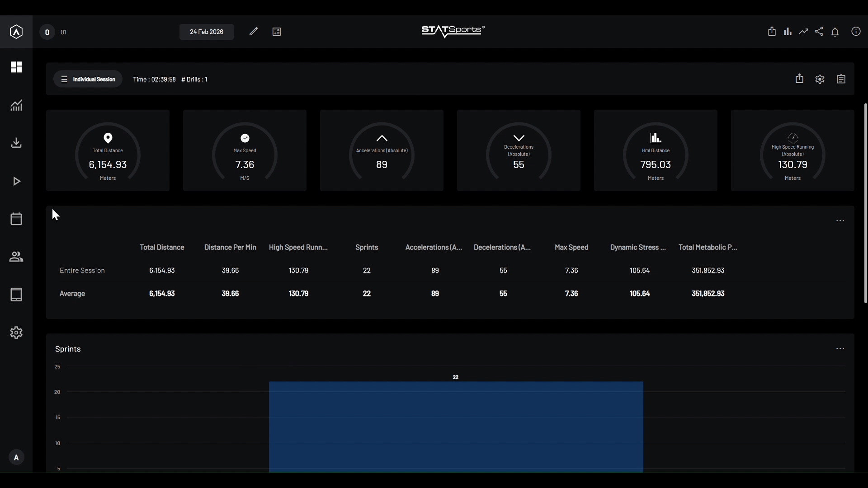Click the pencil edit icon next to date
The height and width of the screenshot is (488, 868).
(254, 32)
